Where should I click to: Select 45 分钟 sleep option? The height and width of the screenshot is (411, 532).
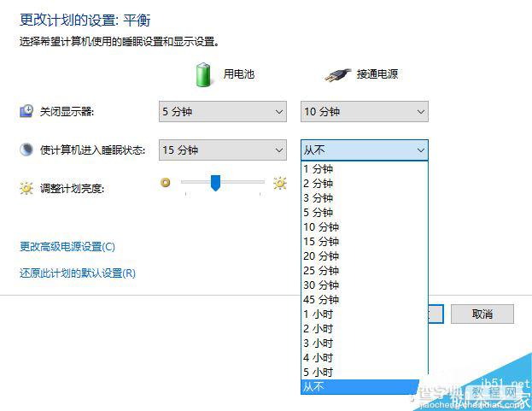pos(365,300)
